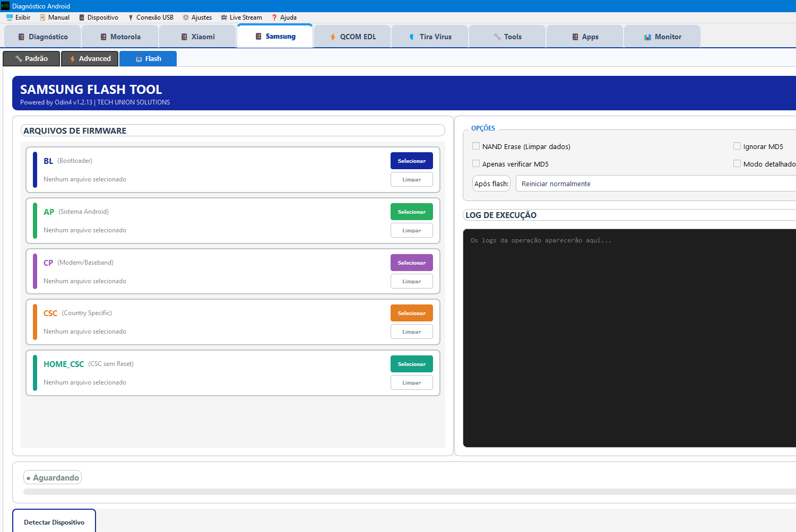This screenshot has width=796, height=532.
Task: Click the Aguardando status indicator
Action: (53, 478)
